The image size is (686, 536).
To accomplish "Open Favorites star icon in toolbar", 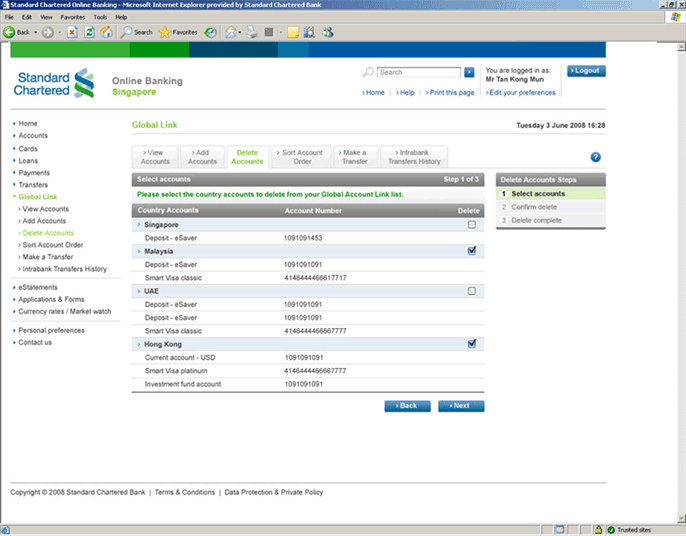I will point(164,32).
